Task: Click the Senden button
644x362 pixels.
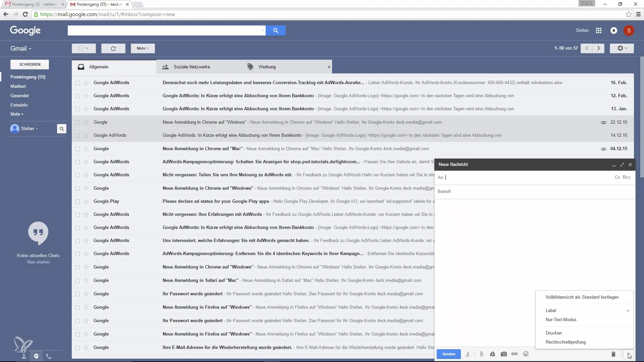Action: coord(449,354)
